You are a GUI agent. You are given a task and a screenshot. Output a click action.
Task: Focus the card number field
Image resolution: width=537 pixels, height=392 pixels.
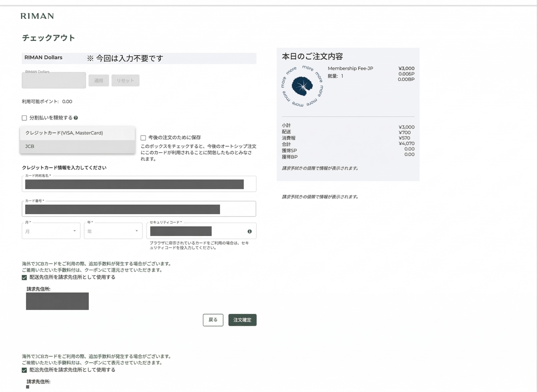pos(139,209)
